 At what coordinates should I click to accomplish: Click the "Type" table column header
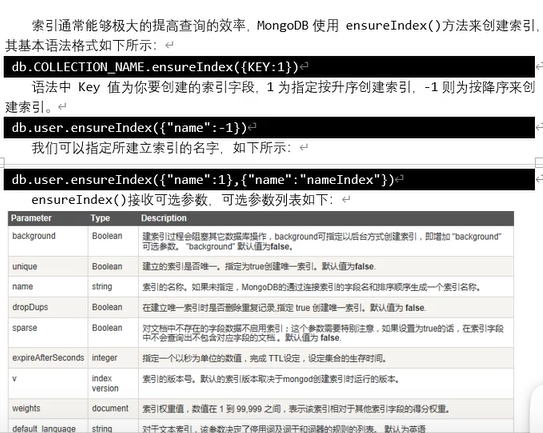pos(100,218)
